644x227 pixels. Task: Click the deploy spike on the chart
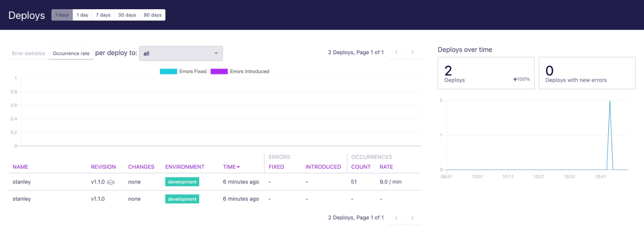[610, 135]
